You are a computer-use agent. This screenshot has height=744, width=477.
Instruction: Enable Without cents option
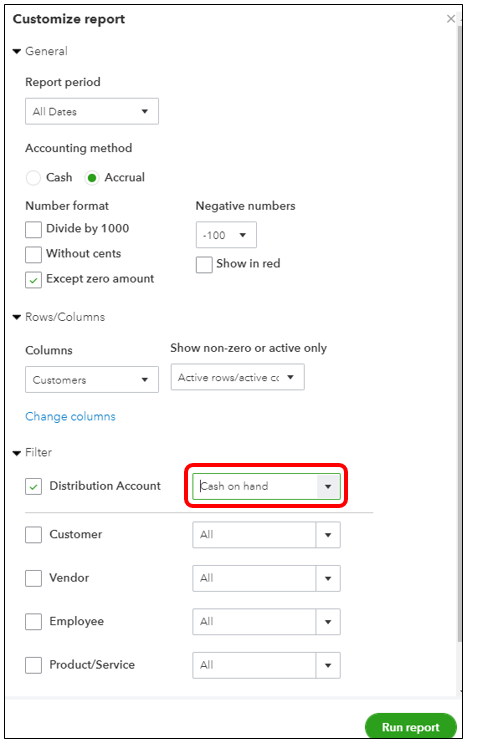click(33, 254)
